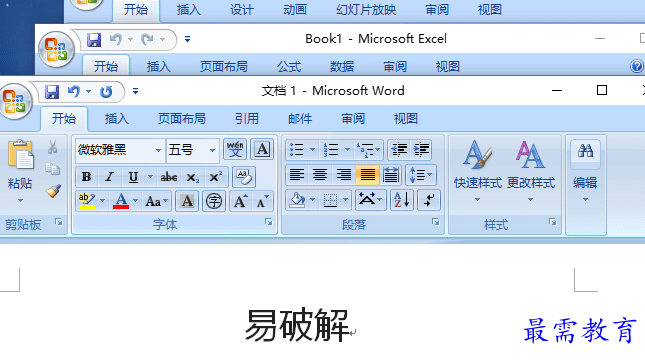This screenshot has width=645, height=362.
Task: Click the Word Office button
Action: click(15, 101)
